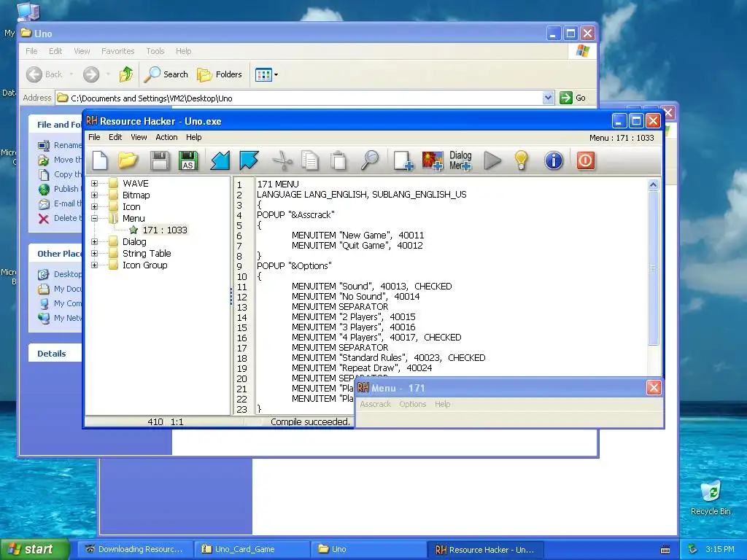
Task: Open Resource Hacker View menu
Action: (x=139, y=137)
